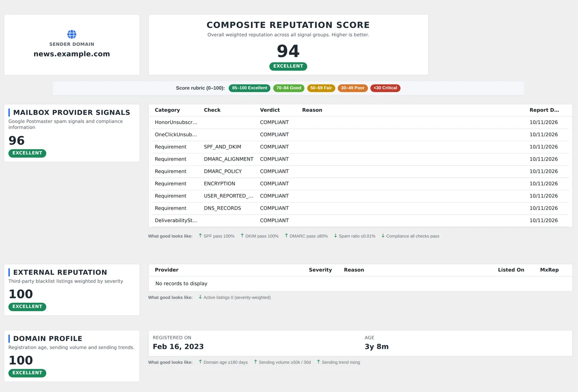The height and width of the screenshot is (392, 578).
Task: Select the USER_REPORTED_... check cell
Action: [x=229, y=196]
